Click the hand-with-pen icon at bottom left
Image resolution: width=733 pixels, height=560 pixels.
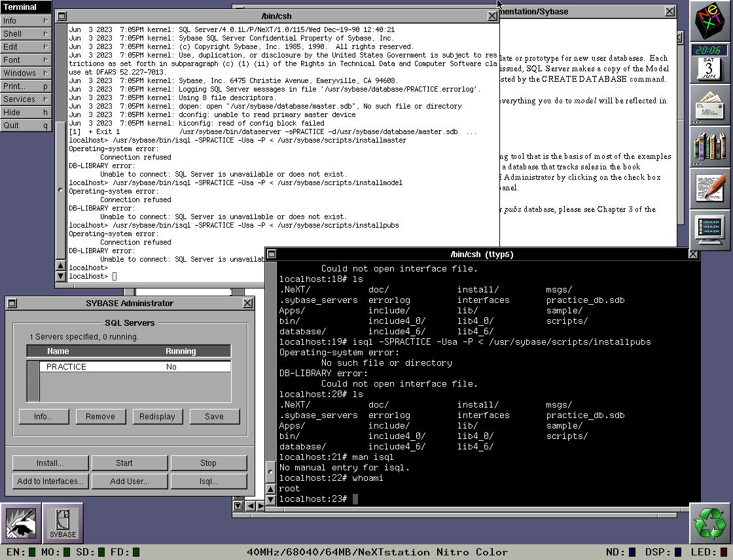21,523
